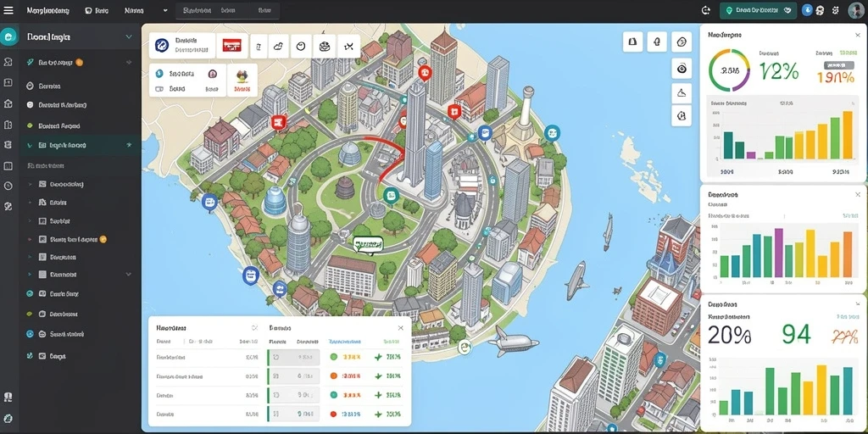Click the refresh icon in top bar
The width and height of the screenshot is (868, 434).
pos(705,10)
